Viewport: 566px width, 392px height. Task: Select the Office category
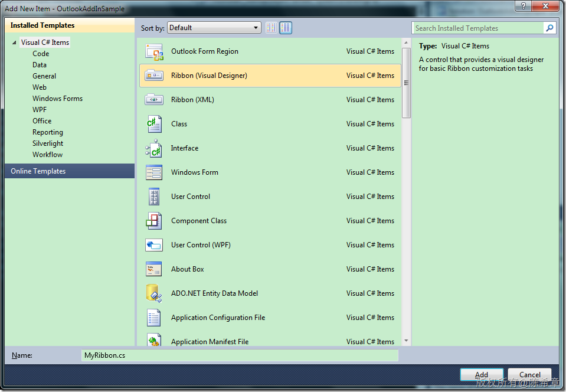point(42,120)
